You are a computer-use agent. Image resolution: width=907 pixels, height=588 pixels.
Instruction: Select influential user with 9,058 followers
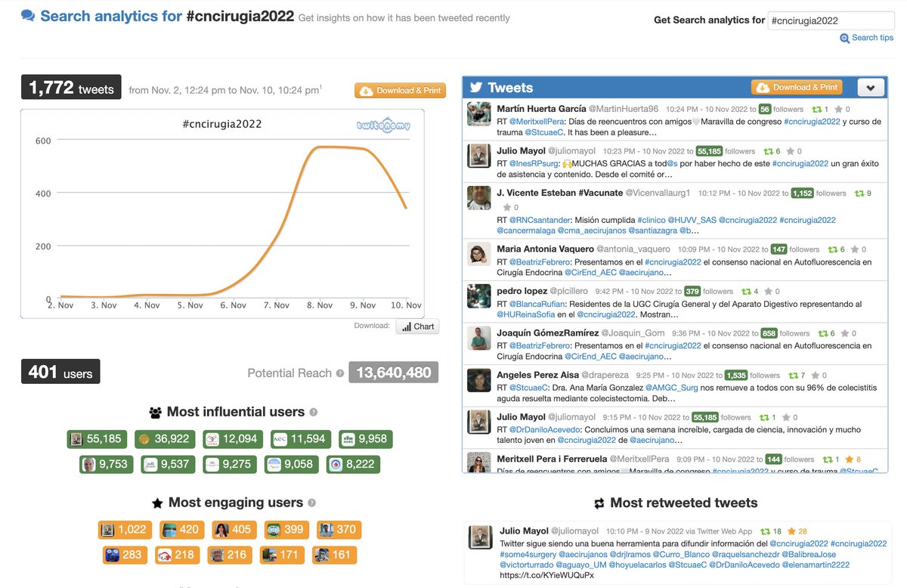pyautogui.click(x=292, y=464)
